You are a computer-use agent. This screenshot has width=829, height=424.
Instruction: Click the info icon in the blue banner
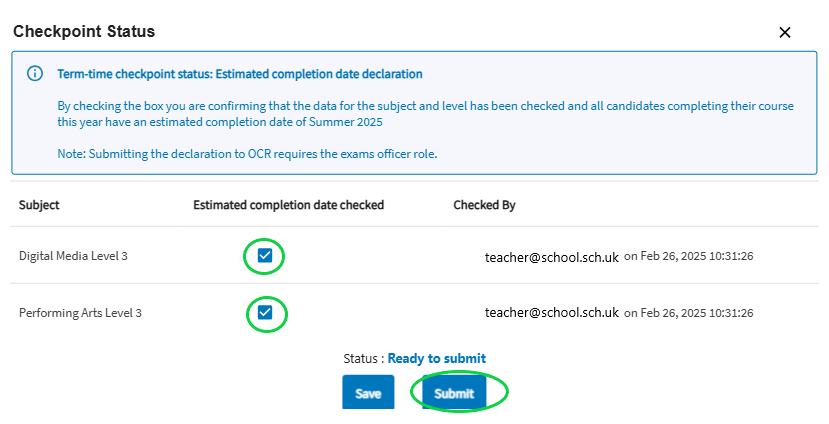(35, 73)
